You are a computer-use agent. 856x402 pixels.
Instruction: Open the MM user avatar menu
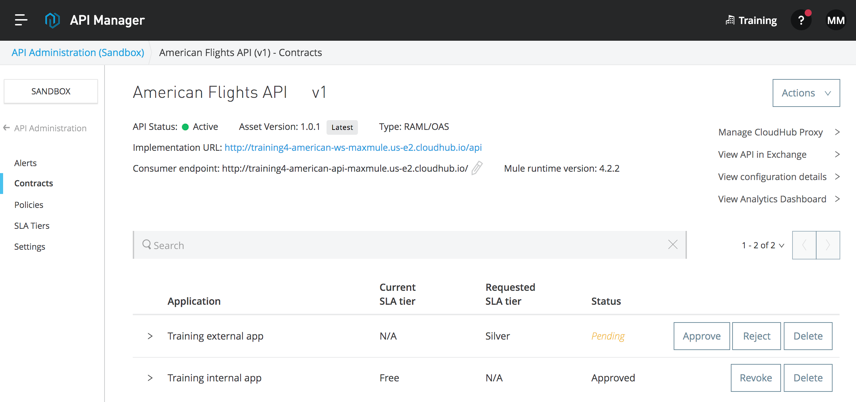pyautogui.click(x=835, y=20)
